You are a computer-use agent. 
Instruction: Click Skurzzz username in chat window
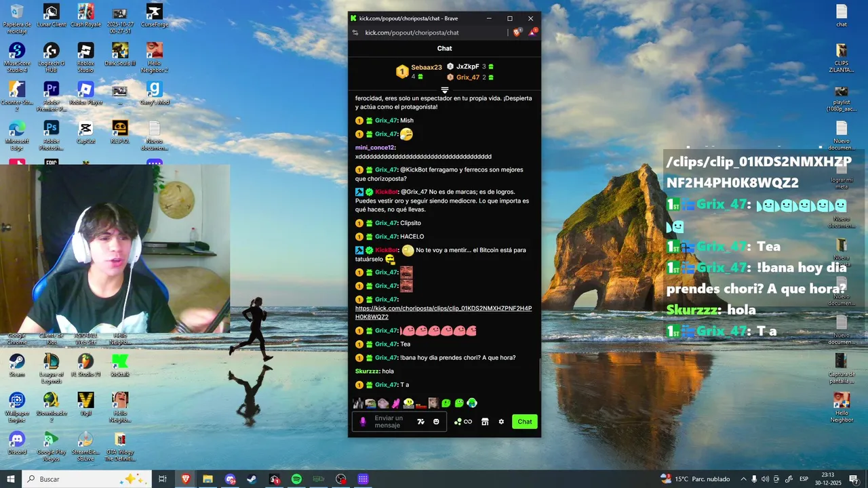pyautogui.click(x=368, y=371)
